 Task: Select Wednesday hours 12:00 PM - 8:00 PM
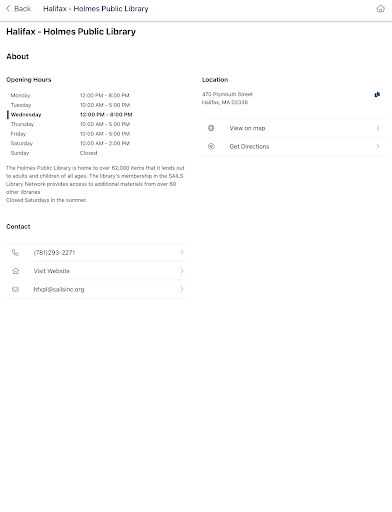(106, 115)
